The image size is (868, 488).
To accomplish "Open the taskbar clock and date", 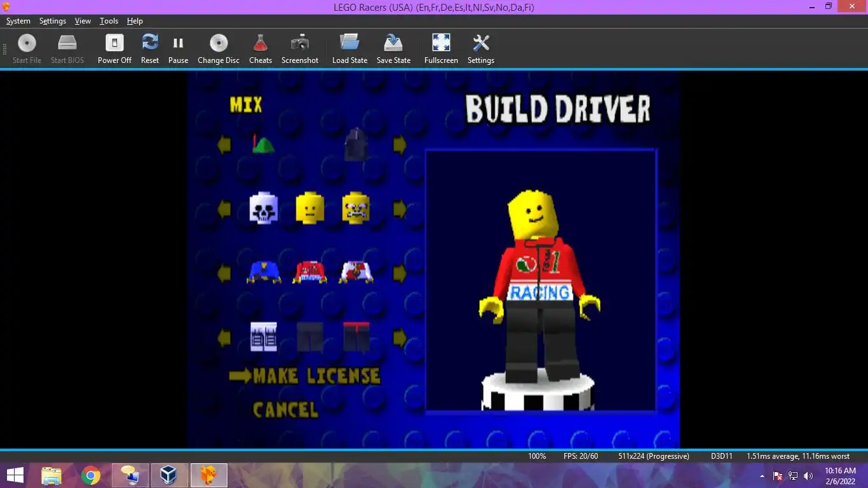I will [x=840, y=475].
